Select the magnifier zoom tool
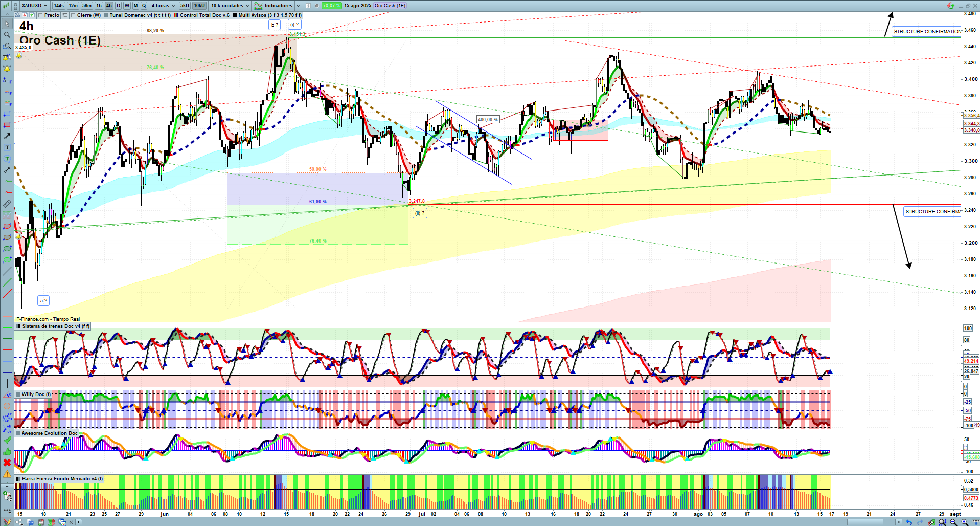The image size is (980, 526). (x=7, y=35)
